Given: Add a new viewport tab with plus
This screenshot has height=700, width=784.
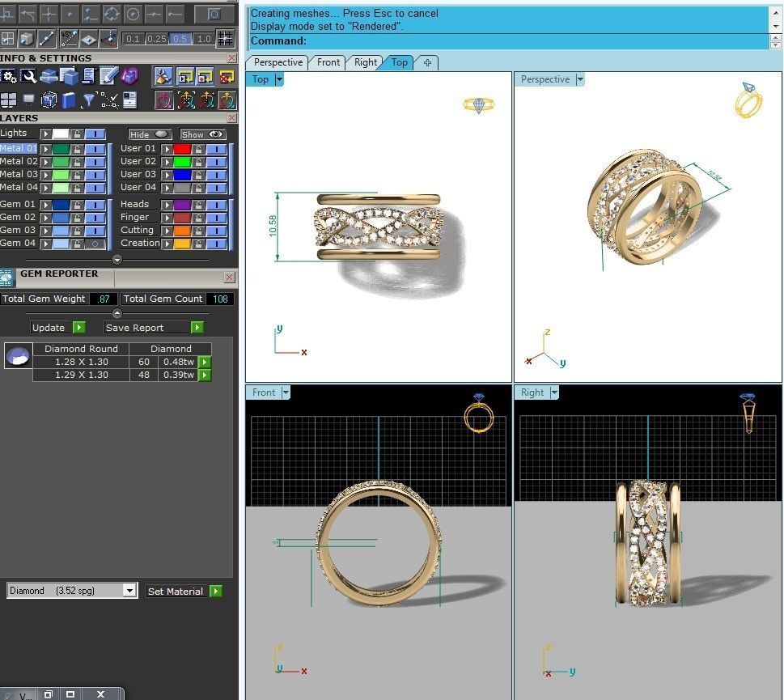Looking at the screenshot, I should pyautogui.click(x=427, y=62).
